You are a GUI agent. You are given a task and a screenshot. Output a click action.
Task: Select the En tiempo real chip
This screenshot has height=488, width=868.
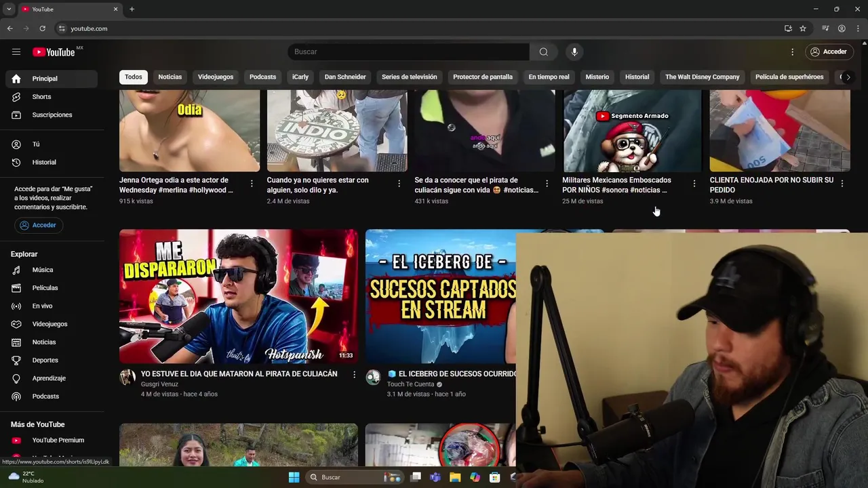point(549,77)
